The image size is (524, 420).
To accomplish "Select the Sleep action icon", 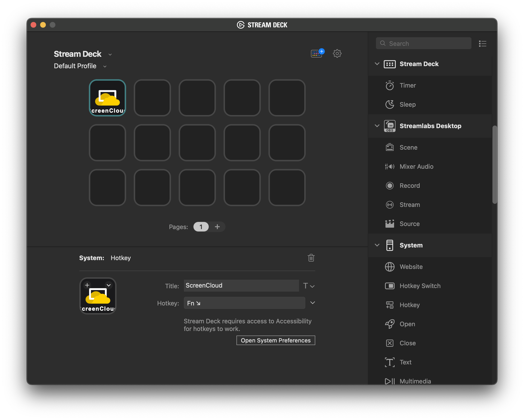I will coord(390,104).
